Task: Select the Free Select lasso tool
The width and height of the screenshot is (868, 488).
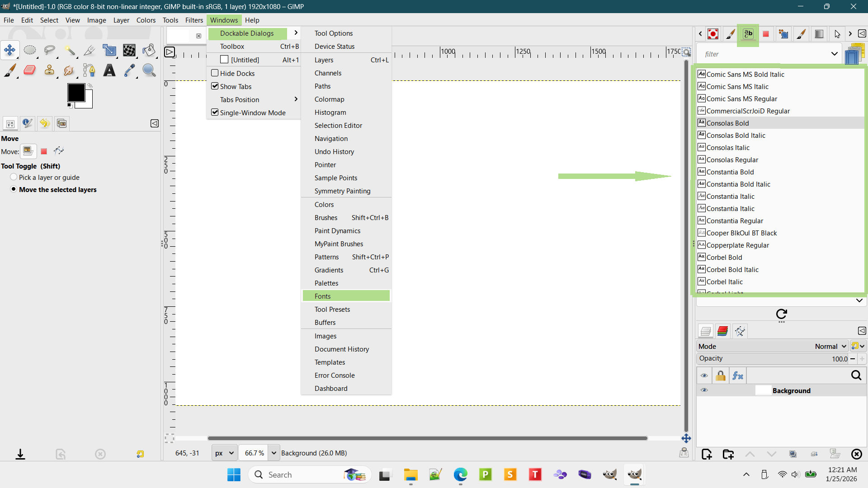Action: 50,50
